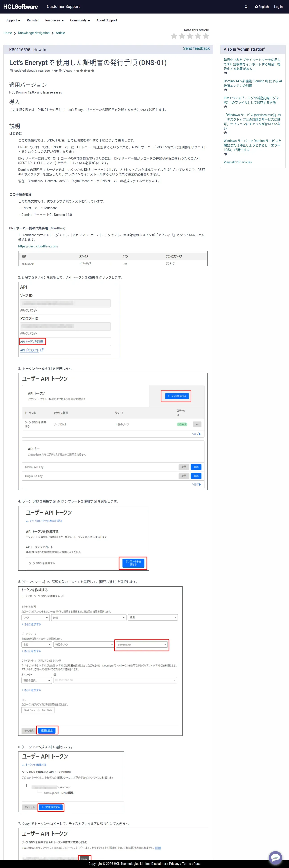
Task: Click Send feedback link
Action: coord(196,48)
